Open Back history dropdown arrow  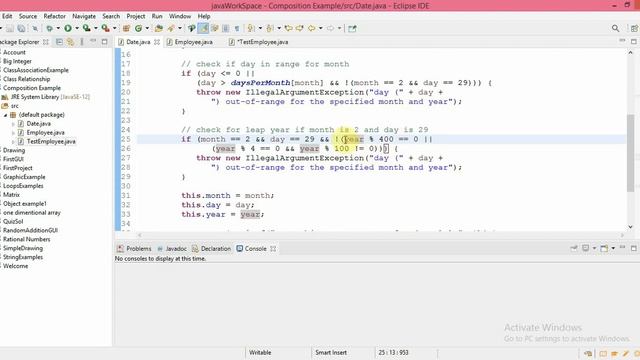pyautogui.click(x=320, y=28)
